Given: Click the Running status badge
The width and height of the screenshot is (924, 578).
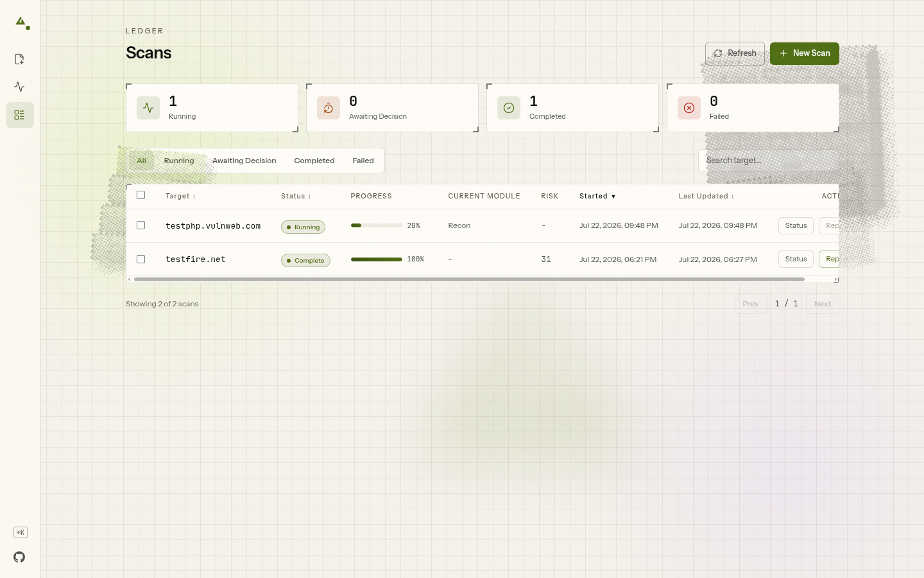Looking at the screenshot, I should tap(303, 227).
